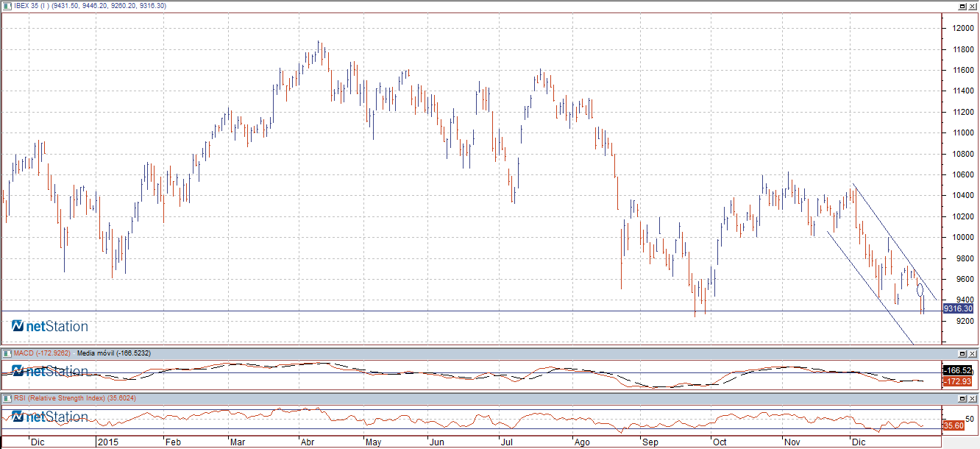Viewport: 980px width, 449px height.
Task: Maximize the MACD indicator panel
Action: tap(962, 354)
